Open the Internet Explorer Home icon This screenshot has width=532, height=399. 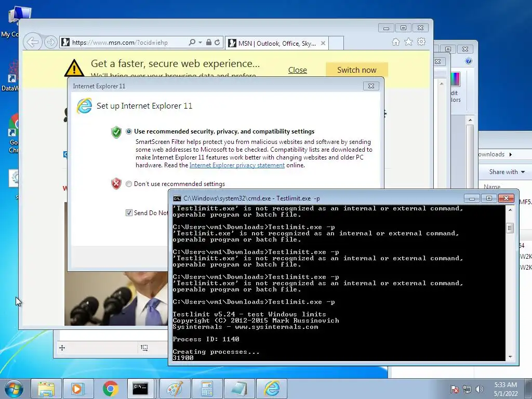[395, 42]
